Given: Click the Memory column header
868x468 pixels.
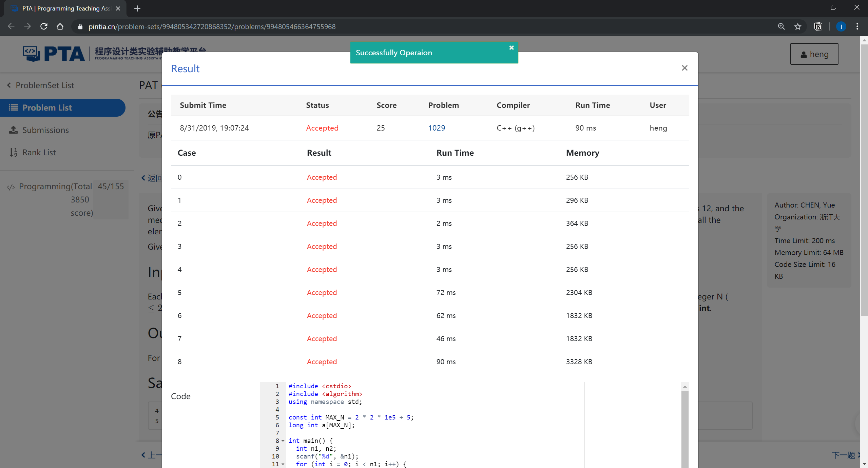Looking at the screenshot, I should pyautogui.click(x=582, y=153).
